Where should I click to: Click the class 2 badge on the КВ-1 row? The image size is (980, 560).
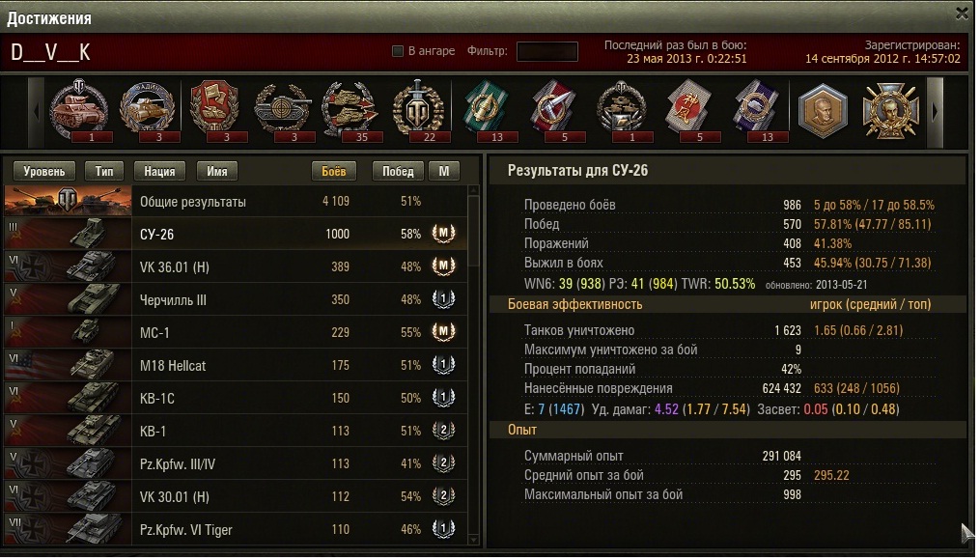point(443,431)
